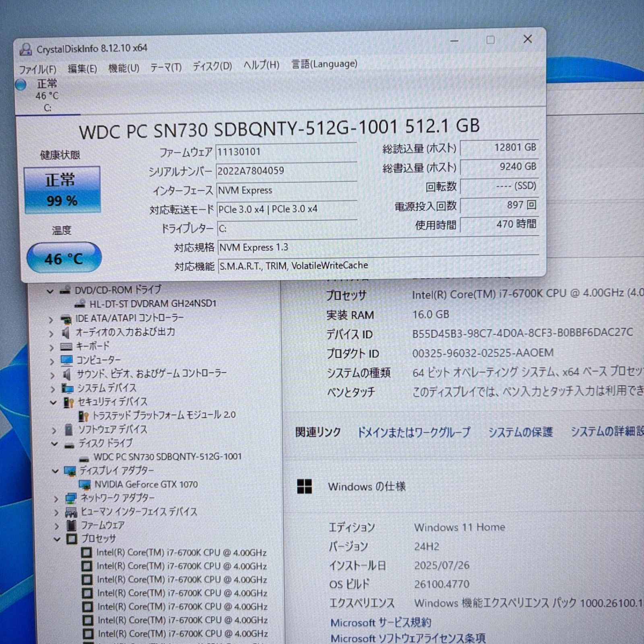Click the 46 °C temperature button
Screen dimensions: 644x644
pos(64,258)
